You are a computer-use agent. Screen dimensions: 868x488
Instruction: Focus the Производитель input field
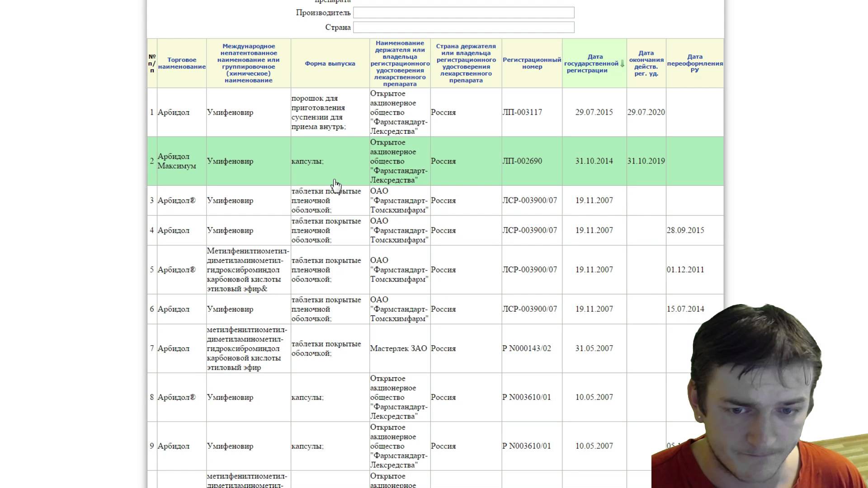pyautogui.click(x=463, y=13)
